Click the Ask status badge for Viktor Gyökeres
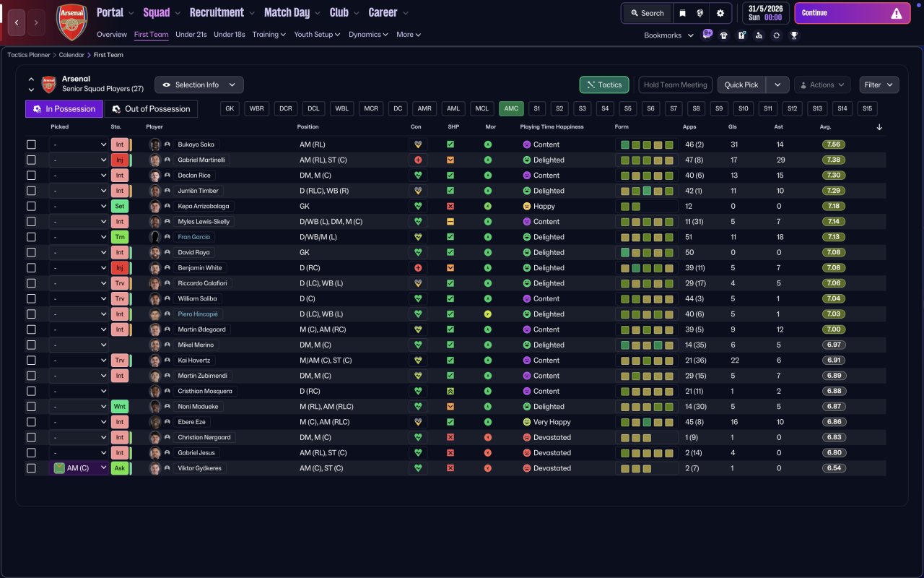 pyautogui.click(x=120, y=468)
